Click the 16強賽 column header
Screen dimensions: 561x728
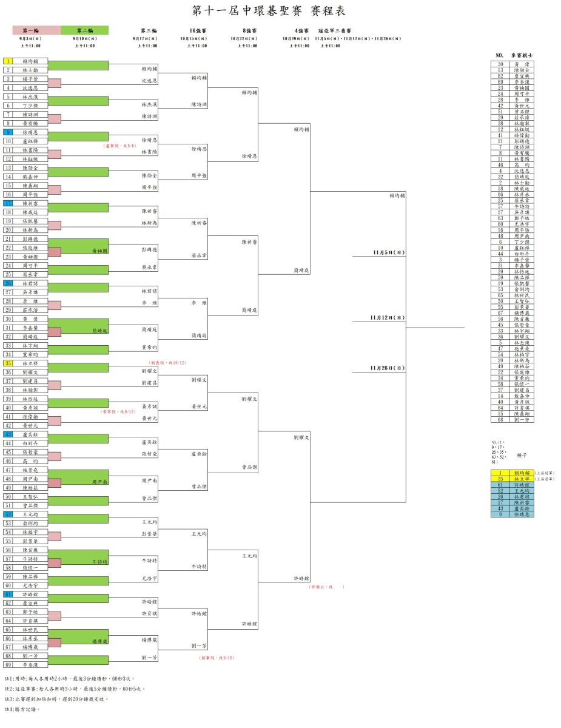pyautogui.click(x=197, y=30)
